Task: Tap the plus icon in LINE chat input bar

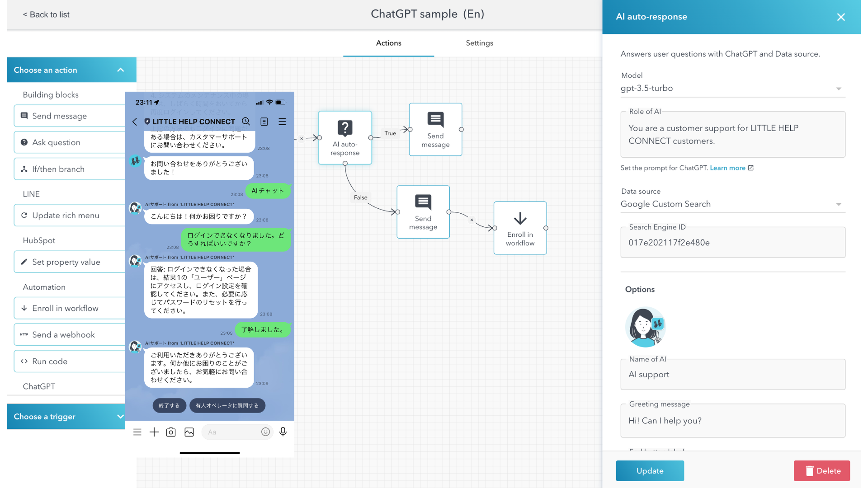Action: [154, 432]
